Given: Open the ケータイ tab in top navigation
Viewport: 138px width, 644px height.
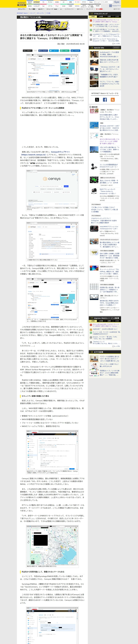Looking at the screenshot, I should [77, 2].
